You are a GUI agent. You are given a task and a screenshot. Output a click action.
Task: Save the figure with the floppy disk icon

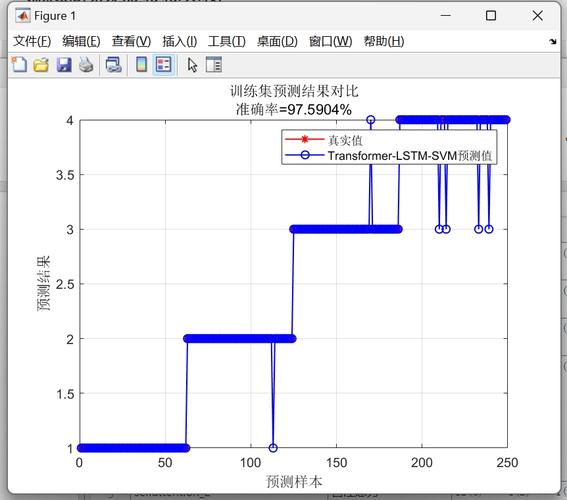(x=64, y=65)
